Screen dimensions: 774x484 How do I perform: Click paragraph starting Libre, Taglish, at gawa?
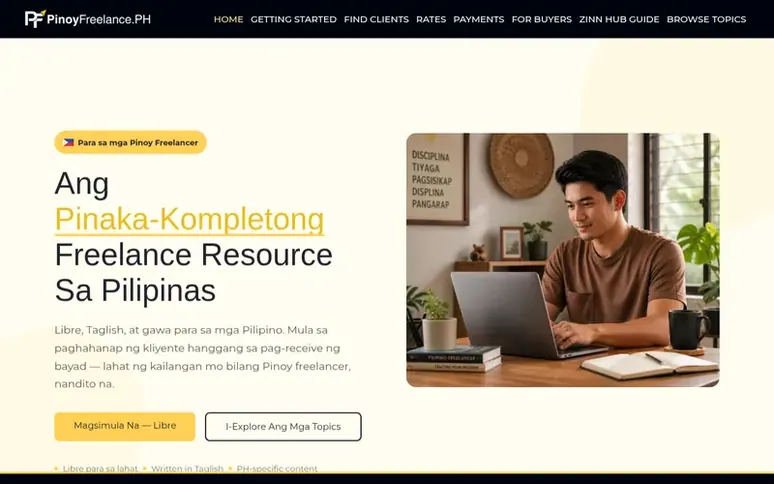pos(203,357)
